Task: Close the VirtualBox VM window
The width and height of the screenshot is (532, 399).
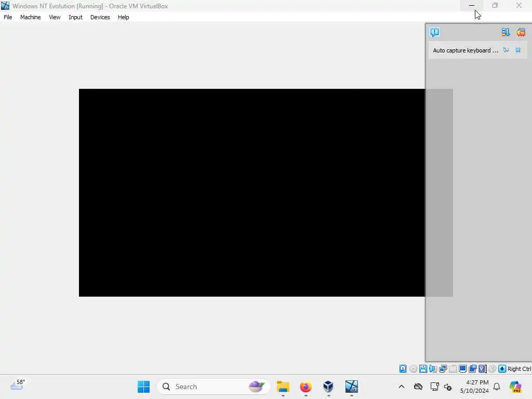Action: (x=519, y=5)
